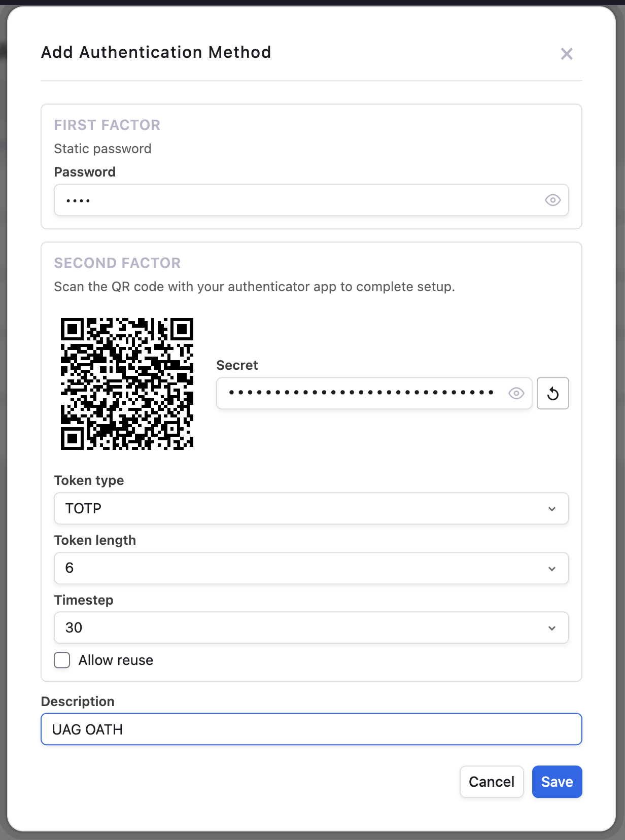Save the authentication method
The image size is (625, 840).
coord(557,782)
